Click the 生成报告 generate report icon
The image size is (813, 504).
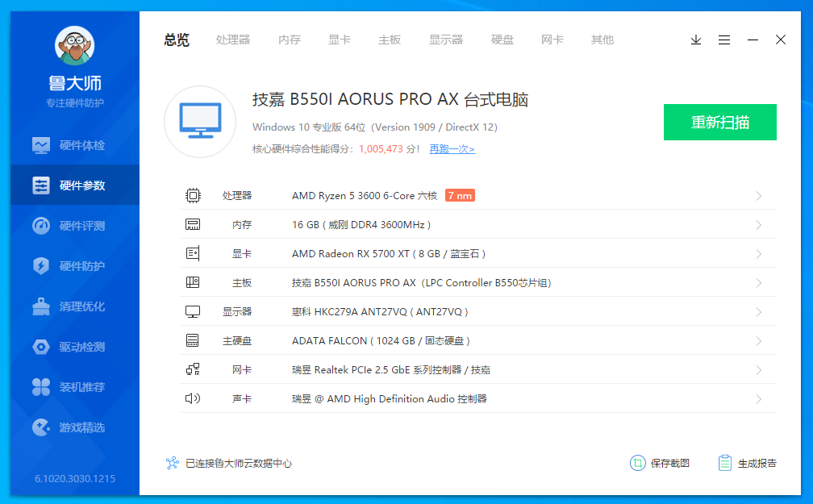coord(725,463)
